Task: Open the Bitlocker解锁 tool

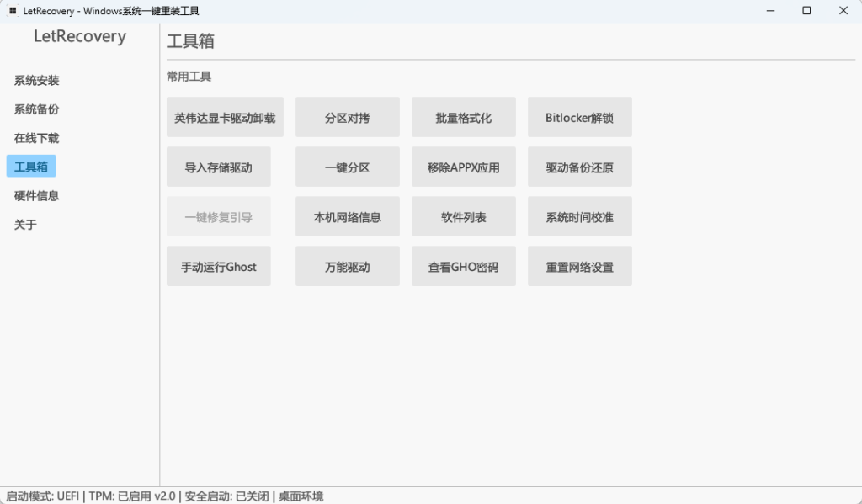Action: click(579, 117)
